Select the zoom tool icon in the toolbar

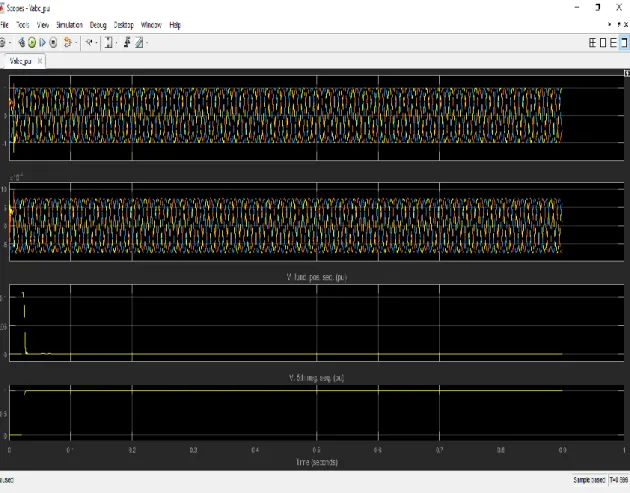pos(89,42)
